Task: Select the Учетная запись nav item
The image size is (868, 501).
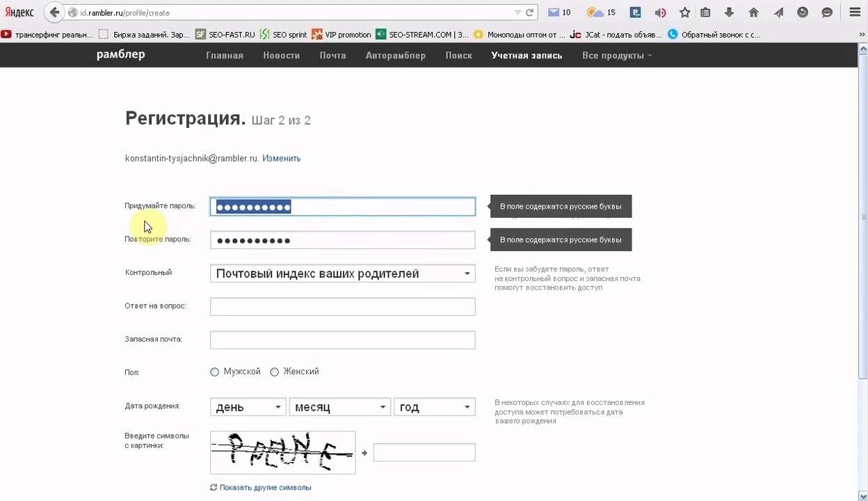Action: coord(527,55)
